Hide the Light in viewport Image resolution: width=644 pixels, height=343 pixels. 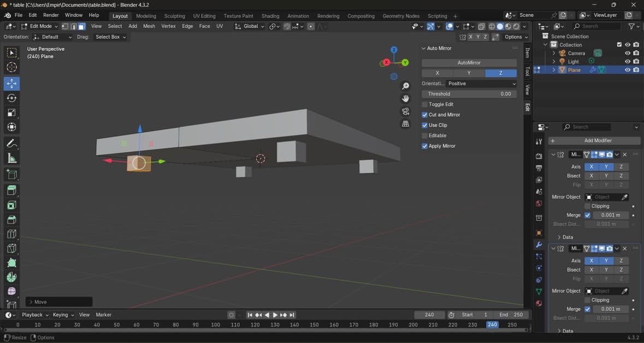click(628, 61)
